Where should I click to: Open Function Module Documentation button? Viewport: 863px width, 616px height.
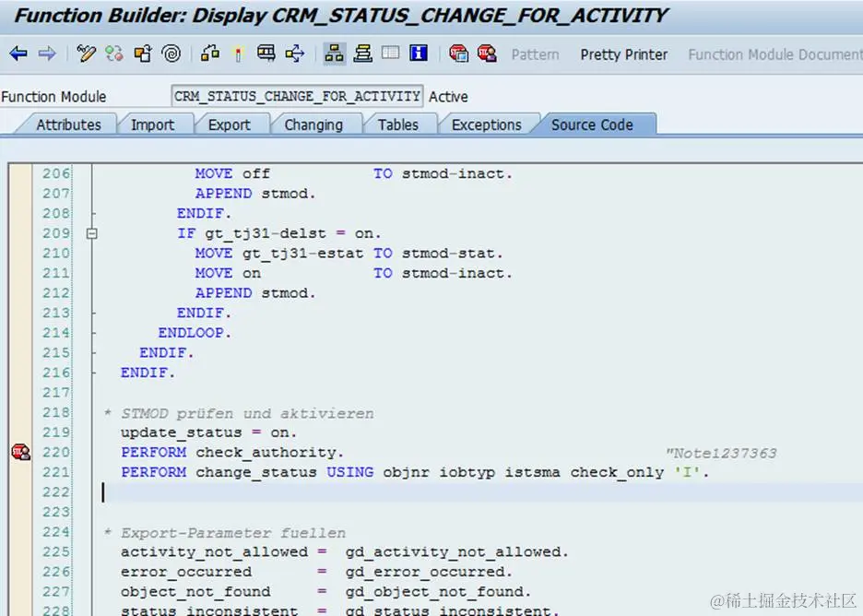pyautogui.click(x=774, y=54)
